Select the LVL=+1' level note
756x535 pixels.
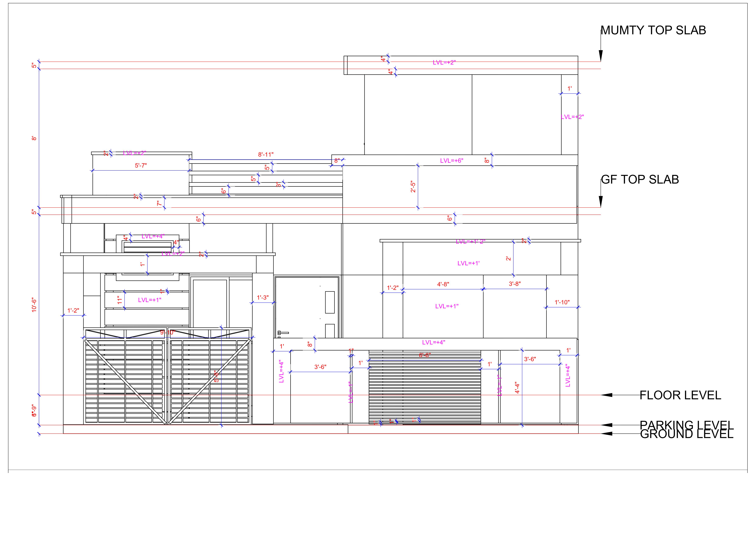pos(468,263)
